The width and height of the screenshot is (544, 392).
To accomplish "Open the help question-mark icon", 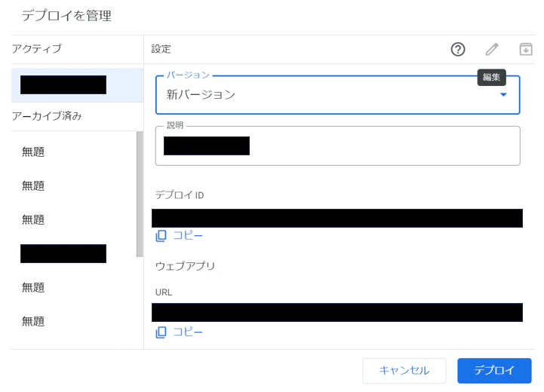I will (458, 49).
